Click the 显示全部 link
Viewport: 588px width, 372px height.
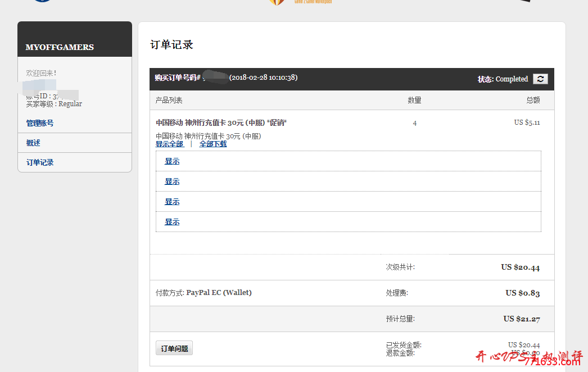pyautogui.click(x=169, y=144)
